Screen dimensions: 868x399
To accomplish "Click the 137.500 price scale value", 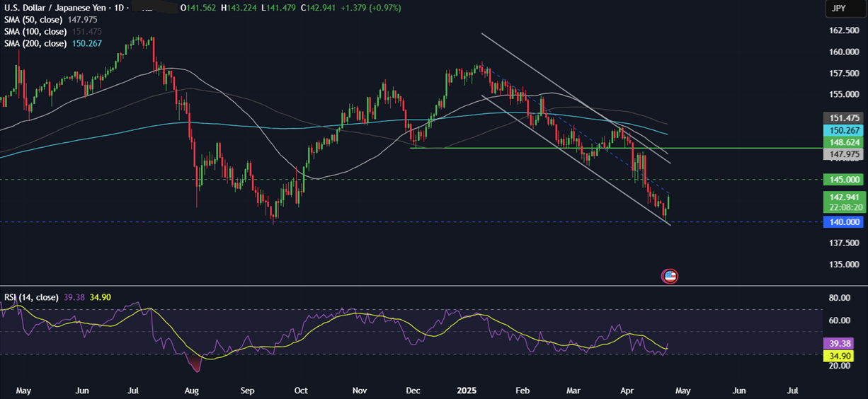I will [x=844, y=243].
